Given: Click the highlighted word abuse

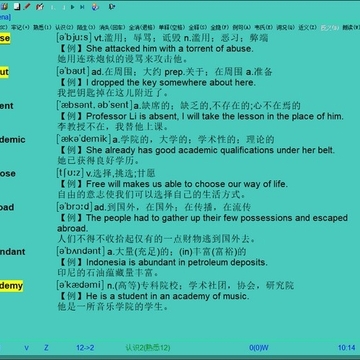Looking at the screenshot, I should point(5,38).
